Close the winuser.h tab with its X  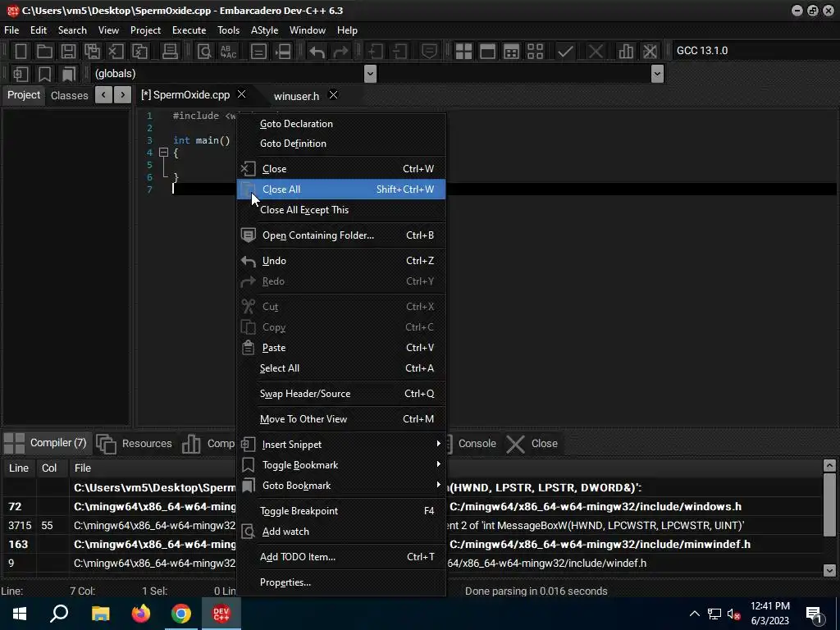click(333, 95)
